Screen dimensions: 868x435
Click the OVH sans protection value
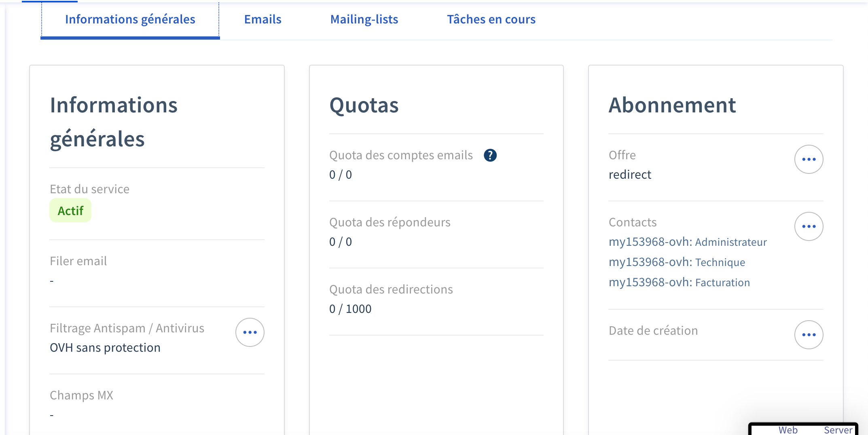105,348
